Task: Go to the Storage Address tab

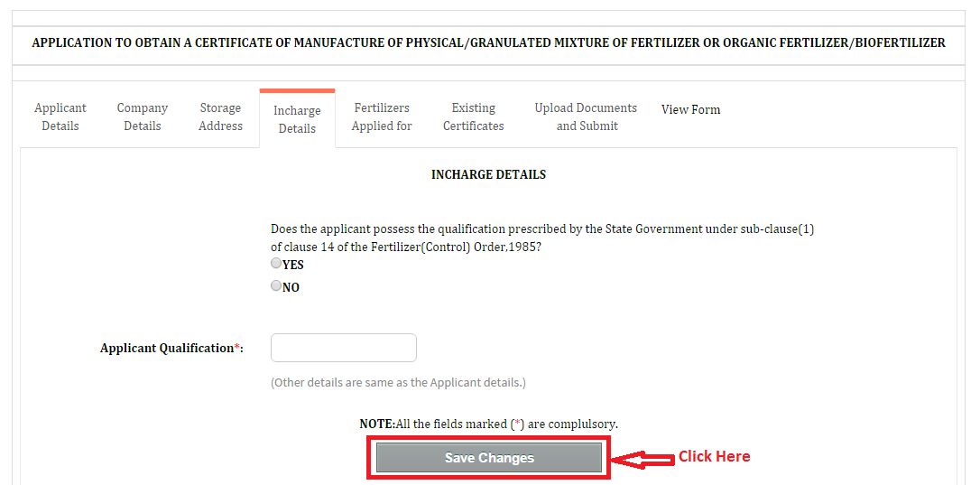Action: pyautogui.click(x=220, y=117)
